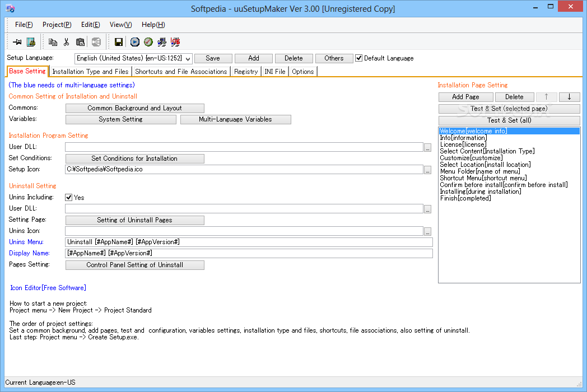Browse for Installation User DLL file

click(x=427, y=147)
